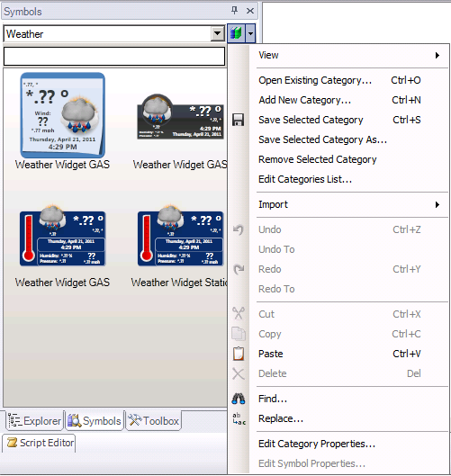Screen dimensions: 451x476
Task: Close the Symbols panel
Action: point(250,11)
